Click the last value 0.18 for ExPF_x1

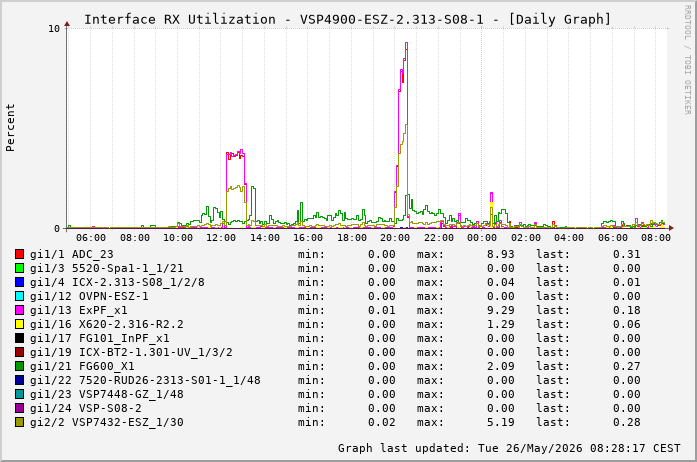pos(627,310)
